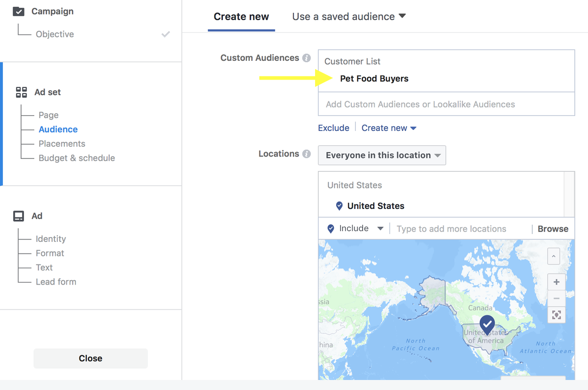
Task: Zoom in on the map
Action: pyautogui.click(x=556, y=282)
